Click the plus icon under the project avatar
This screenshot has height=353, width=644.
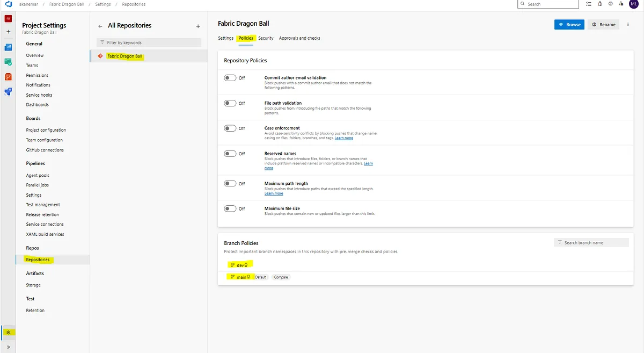coord(8,32)
